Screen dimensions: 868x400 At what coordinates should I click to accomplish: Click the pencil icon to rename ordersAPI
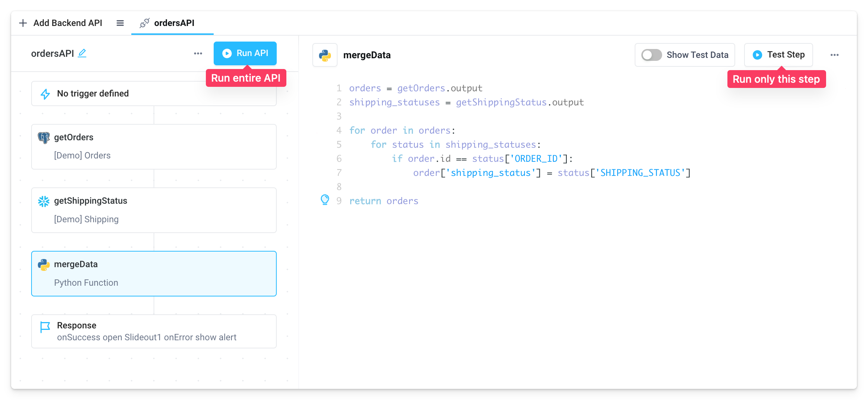pyautogui.click(x=82, y=53)
